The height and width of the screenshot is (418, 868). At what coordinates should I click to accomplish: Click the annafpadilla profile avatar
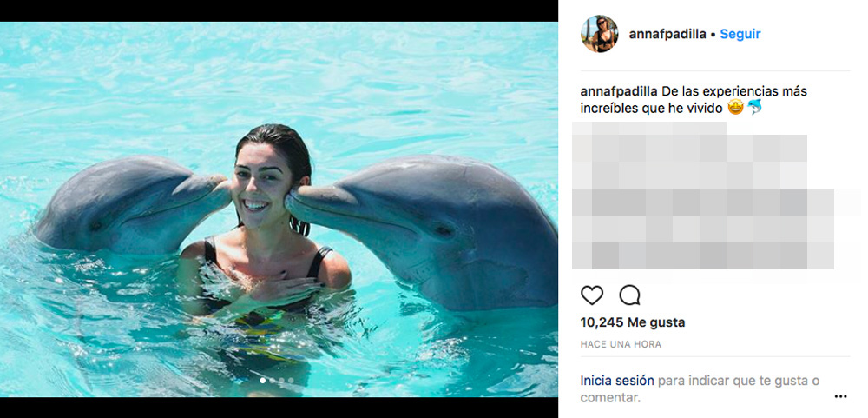[x=599, y=34]
